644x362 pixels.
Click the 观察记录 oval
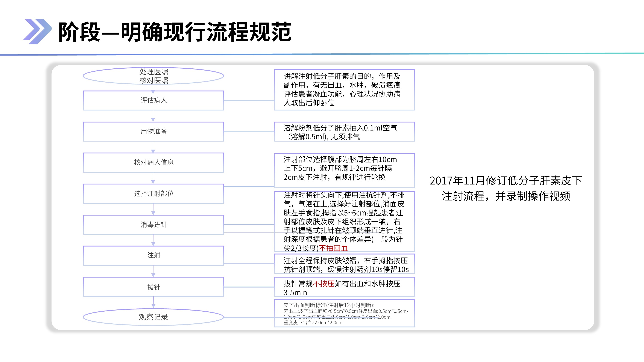(x=153, y=317)
